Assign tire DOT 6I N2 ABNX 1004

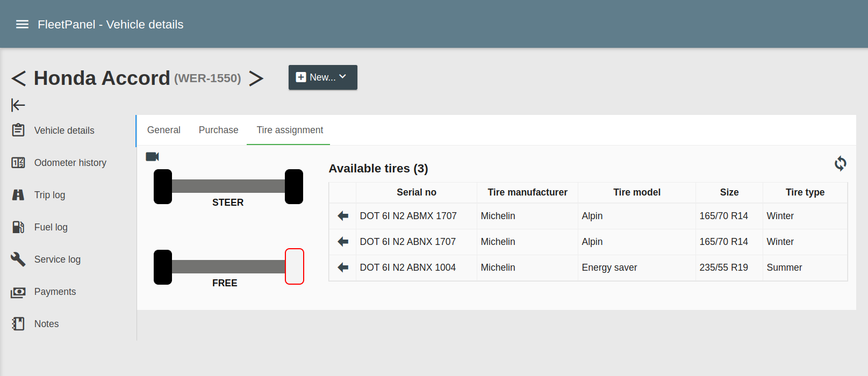coord(343,267)
